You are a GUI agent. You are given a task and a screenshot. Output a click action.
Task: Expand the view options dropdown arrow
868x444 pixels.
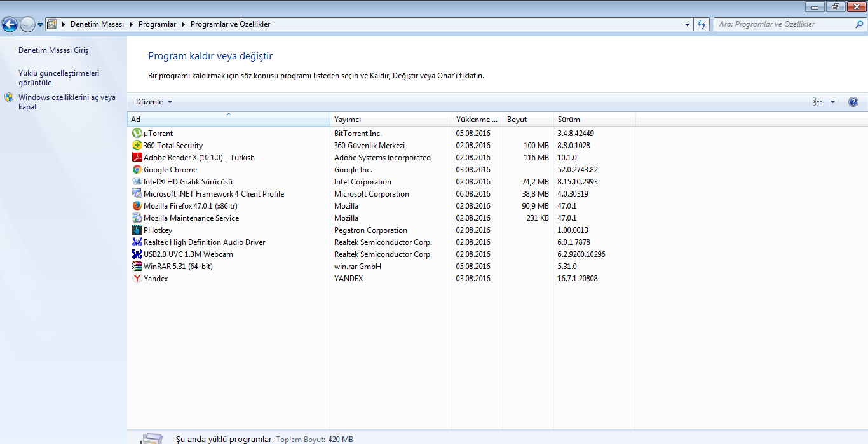tap(832, 102)
